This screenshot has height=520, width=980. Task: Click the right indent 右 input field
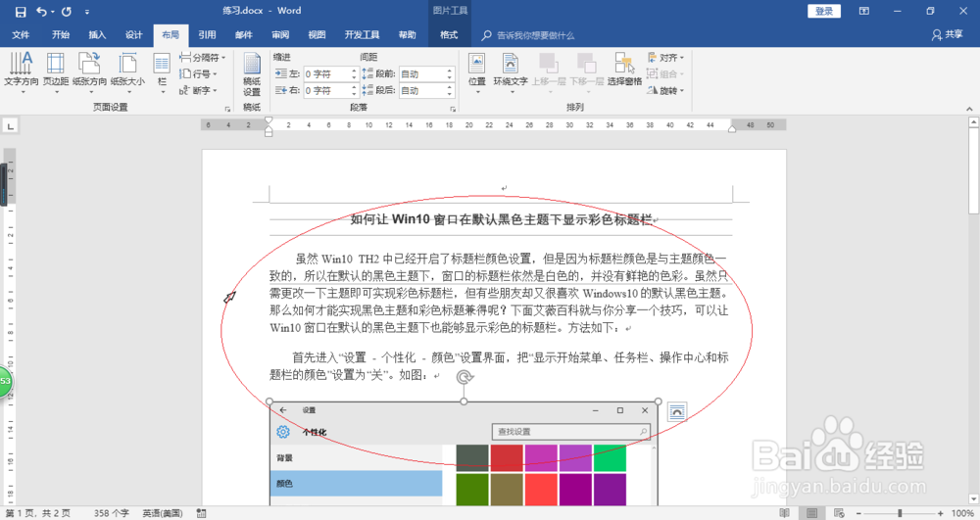(327, 90)
